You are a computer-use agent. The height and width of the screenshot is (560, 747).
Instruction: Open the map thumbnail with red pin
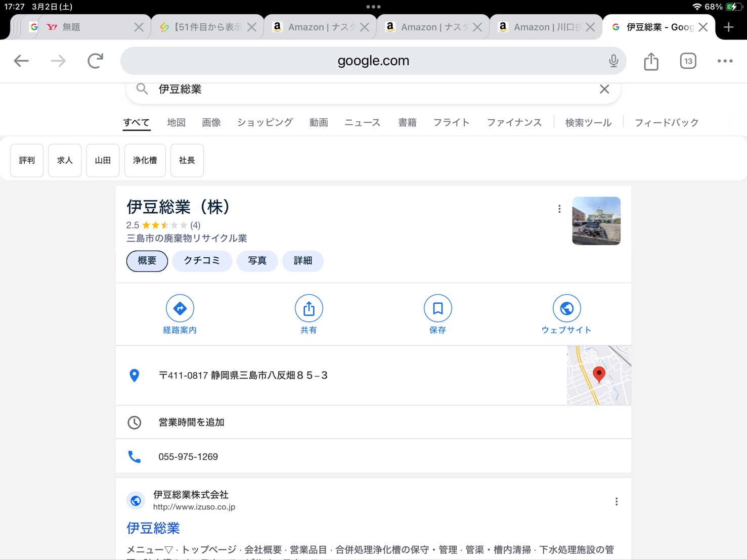pos(599,376)
